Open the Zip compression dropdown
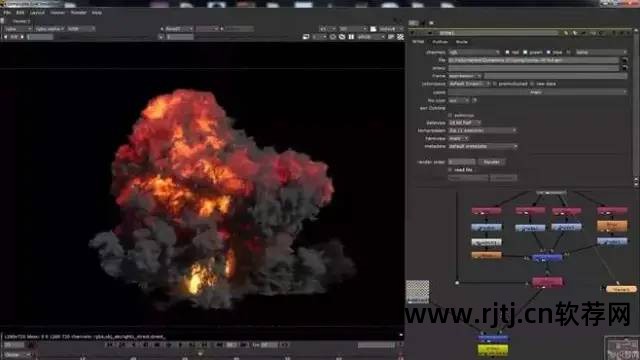The height and width of the screenshot is (360, 640). [x=482, y=131]
